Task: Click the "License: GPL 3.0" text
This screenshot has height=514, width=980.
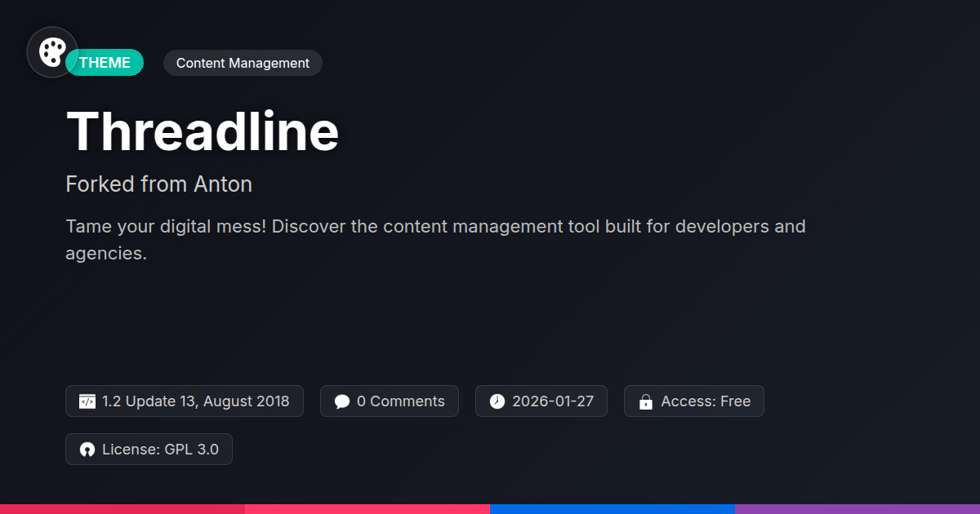Action: pos(160,450)
